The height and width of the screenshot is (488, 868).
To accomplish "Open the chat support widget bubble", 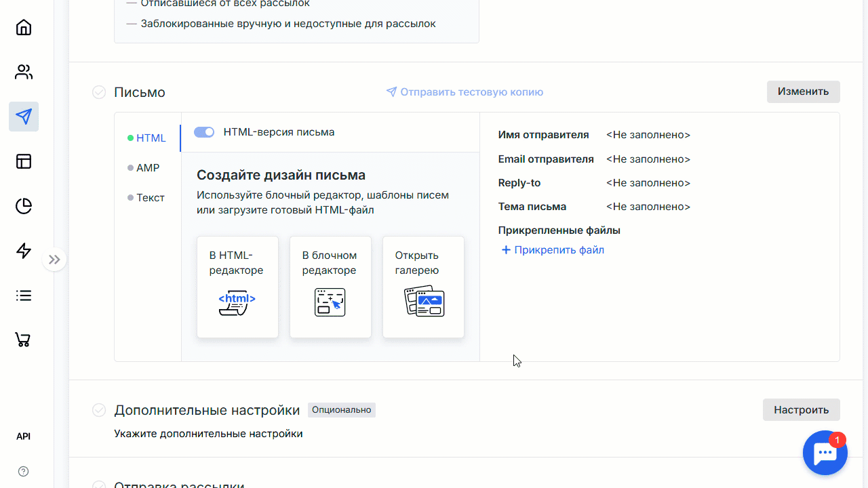I will pos(825,452).
